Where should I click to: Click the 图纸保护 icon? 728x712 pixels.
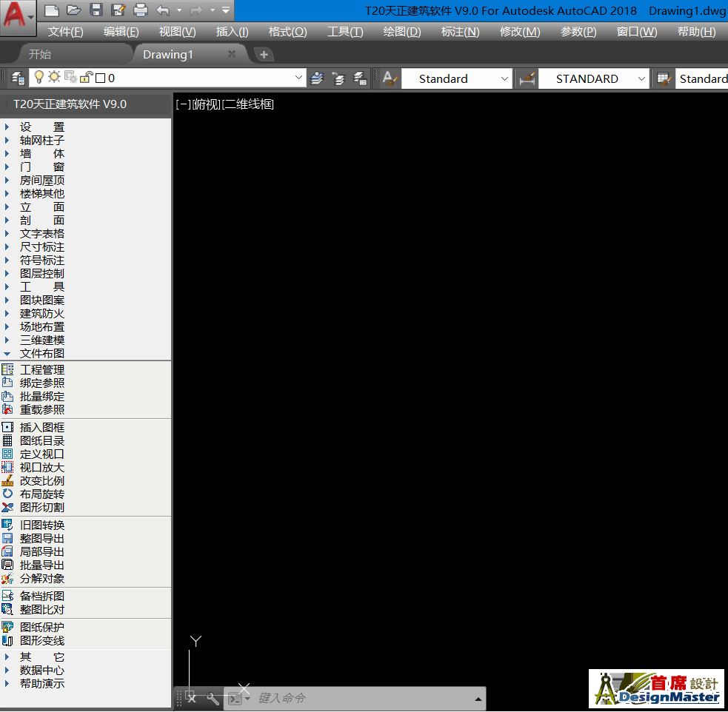[x=7, y=627]
